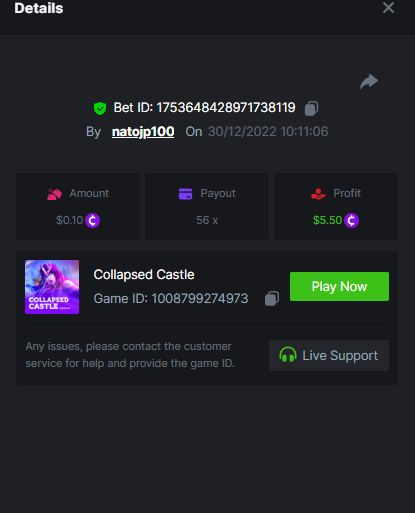Click the red Profit hand icon
Image resolution: width=415 pixels, height=513 pixels.
318,194
